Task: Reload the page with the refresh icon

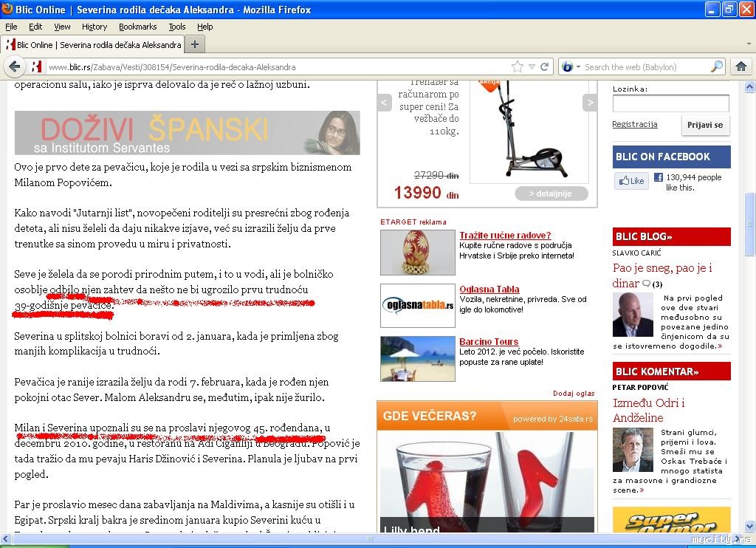Action: tap(544, 66)
